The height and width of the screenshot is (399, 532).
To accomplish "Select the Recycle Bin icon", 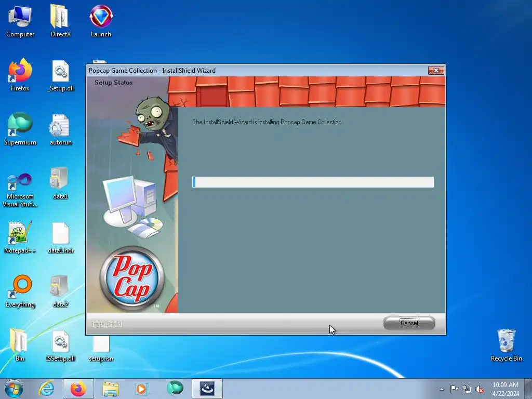I will (506, 345).
